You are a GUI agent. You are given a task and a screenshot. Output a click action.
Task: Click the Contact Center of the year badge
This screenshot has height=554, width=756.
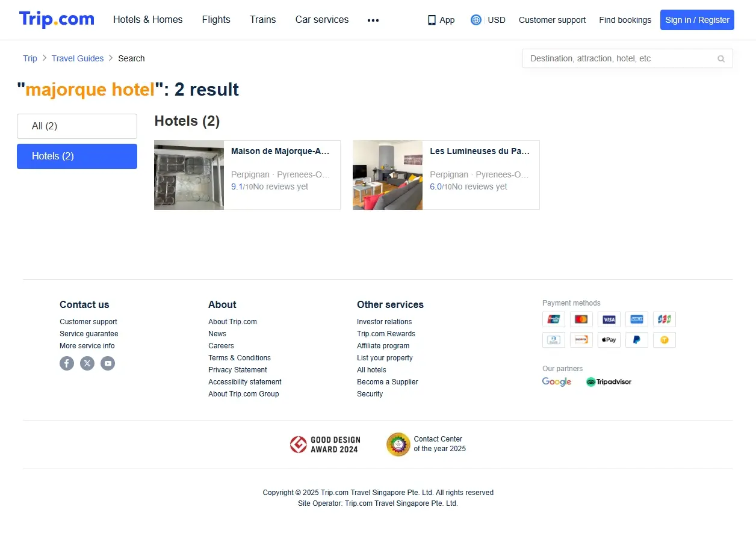(426, 445)
